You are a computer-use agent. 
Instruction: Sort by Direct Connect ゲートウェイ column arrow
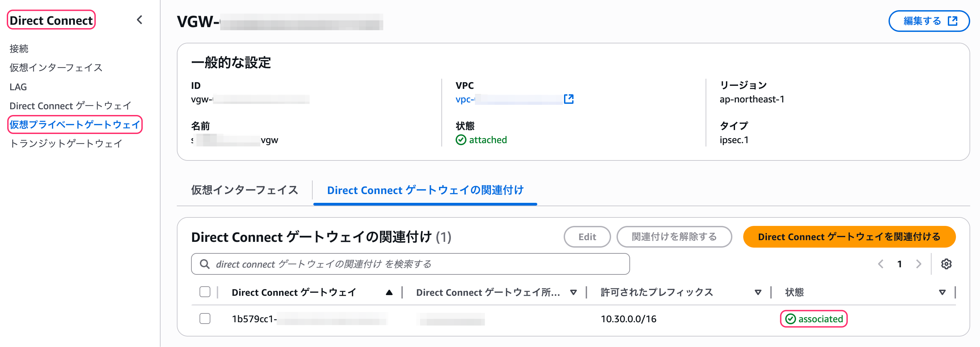pos(389,292)
